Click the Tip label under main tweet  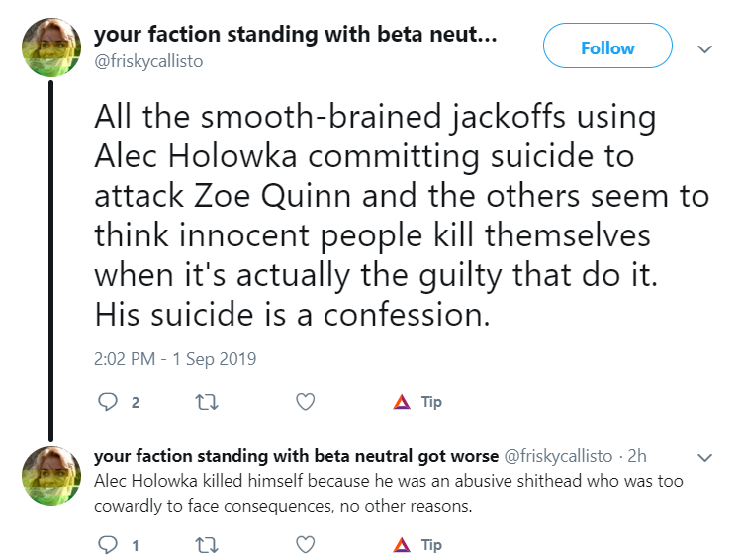point(431,402)
